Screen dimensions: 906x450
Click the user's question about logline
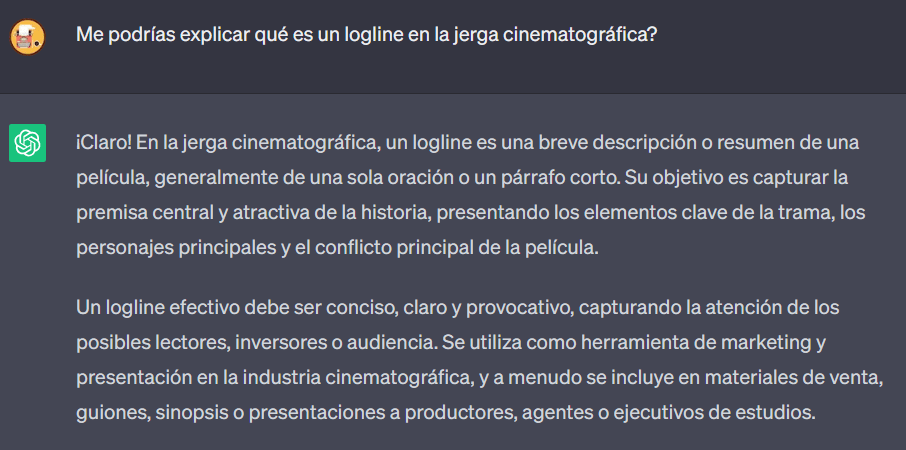click(x=366, y=34)
